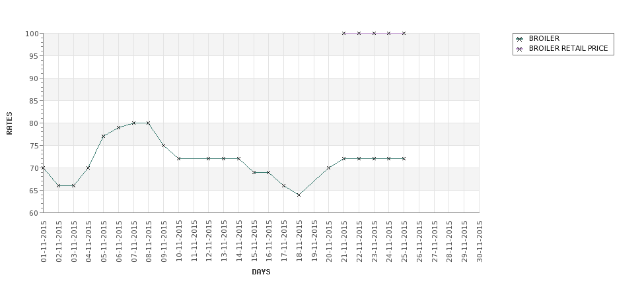Image resolution: width=644 pixels, height=283 pixels.
Task: Select the BROILER data point on 03-11-2015
Action: click(73, 186)
